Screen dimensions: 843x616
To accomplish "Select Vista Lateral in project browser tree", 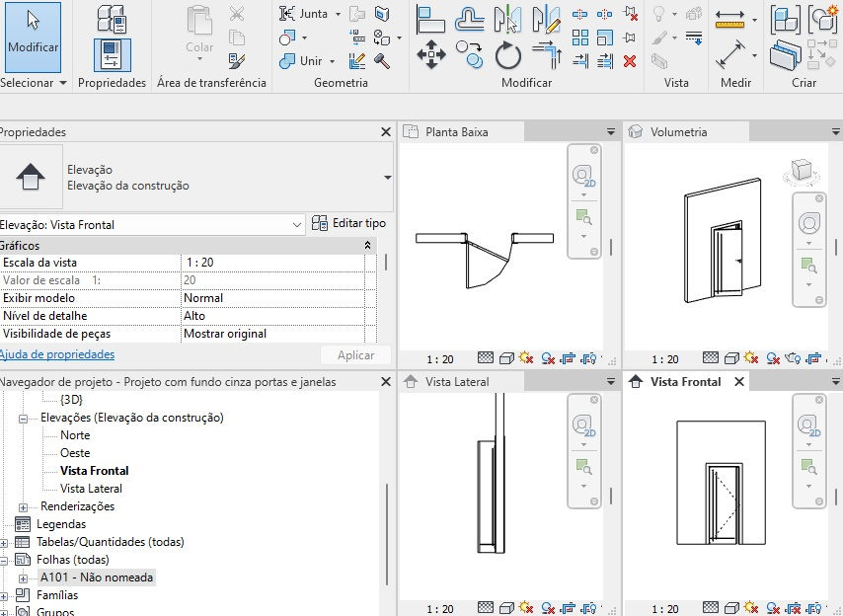I will [x=91, y=489].
